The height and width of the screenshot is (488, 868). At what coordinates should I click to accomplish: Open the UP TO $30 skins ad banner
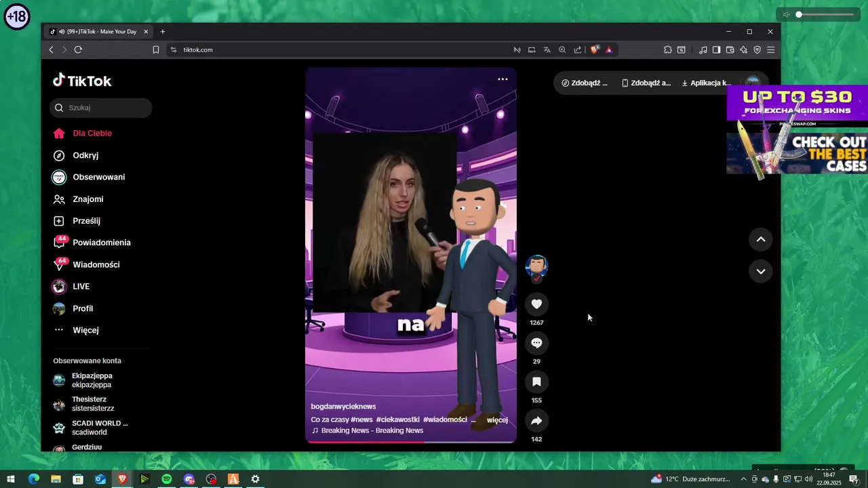797,106
